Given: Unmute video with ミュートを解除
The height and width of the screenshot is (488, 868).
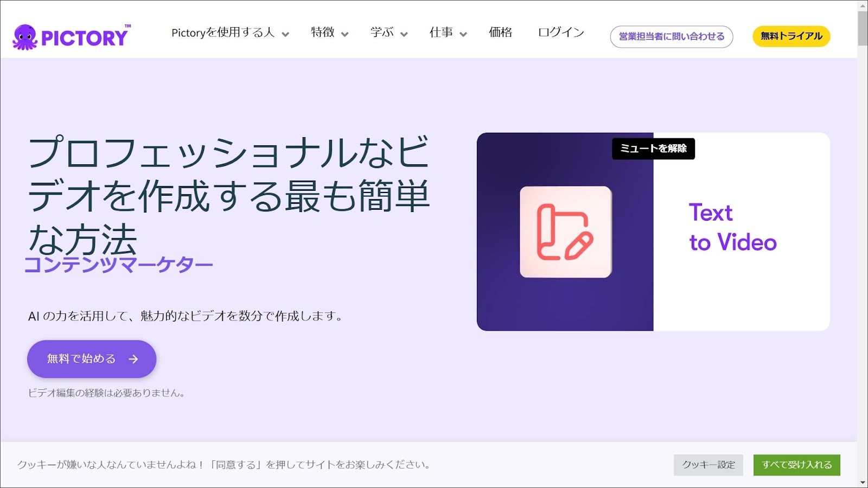Looking at the screenshot, I should 653,149.
